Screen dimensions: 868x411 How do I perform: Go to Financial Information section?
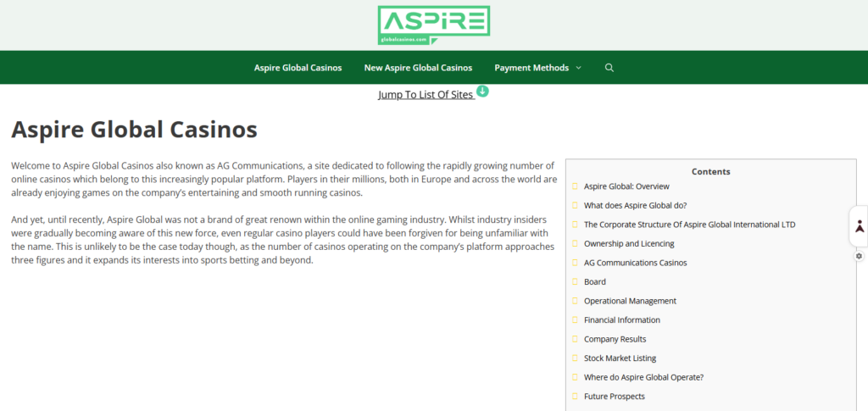(x=621, y=319)
